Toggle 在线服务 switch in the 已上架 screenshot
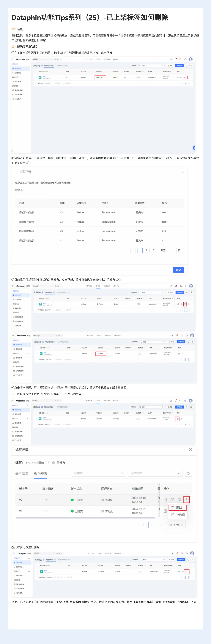Screen dimensions: 211x644 138,78
